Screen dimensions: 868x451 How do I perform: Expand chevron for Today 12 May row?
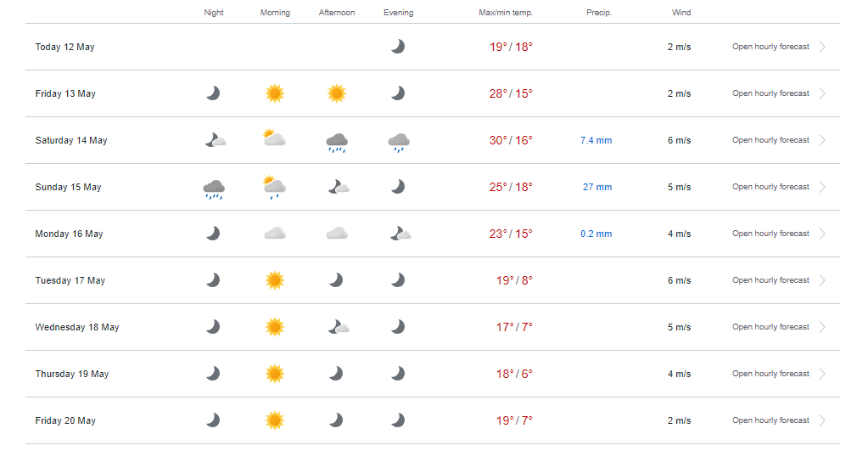click(823, 47)
